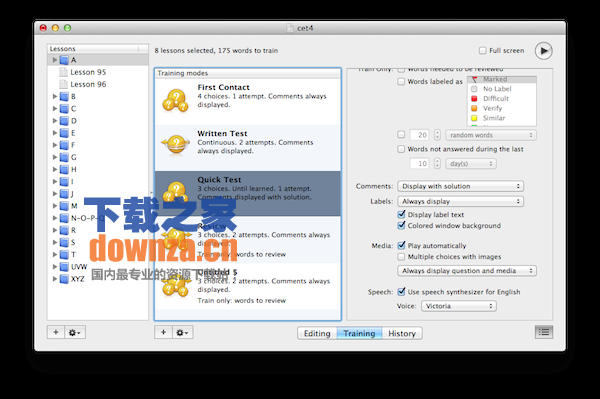600x399 pixels.
Task: Enable Full screen checkbox
Action: coord(483,50)
